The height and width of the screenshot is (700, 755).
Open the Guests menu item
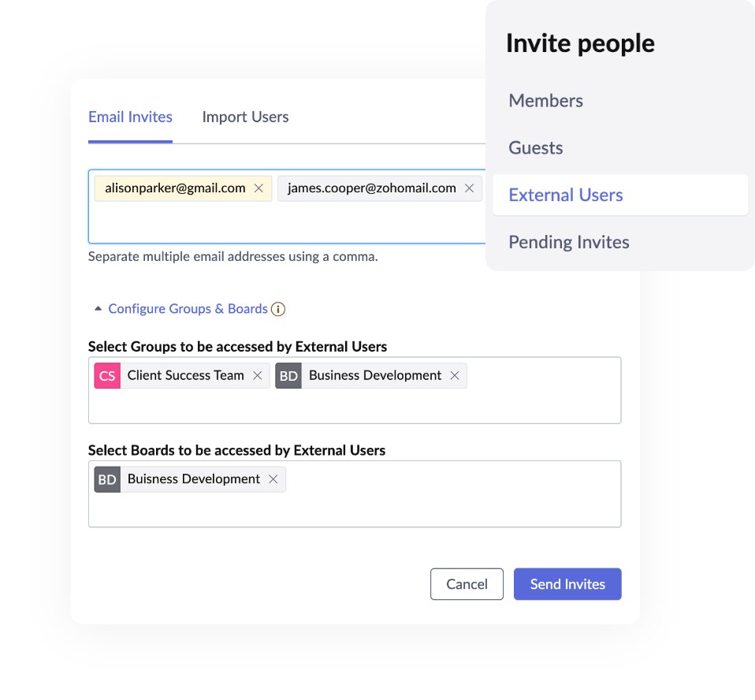point(536,148)
